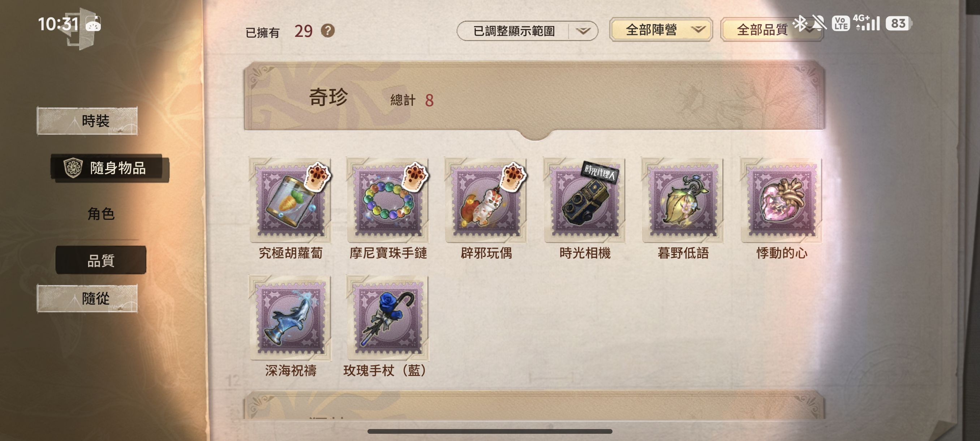
Task: Tap the back door icon at top left
Action: (80, 29)
